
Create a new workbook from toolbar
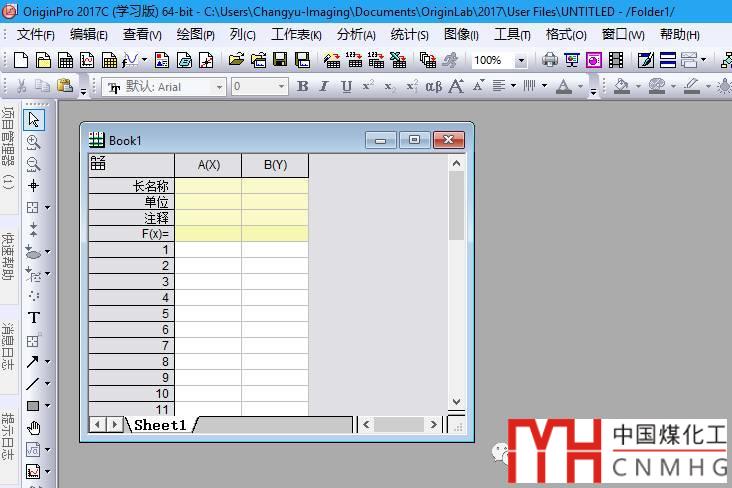[x=65, y=60]
